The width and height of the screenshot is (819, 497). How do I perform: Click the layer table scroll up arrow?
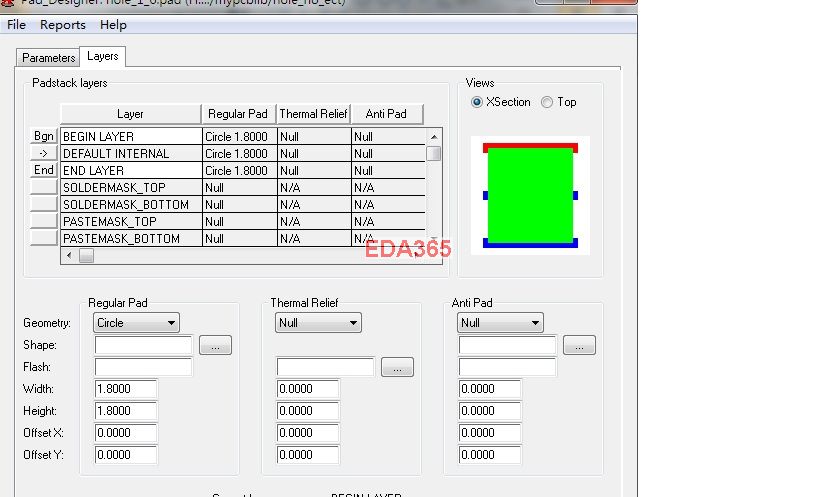pyautogui.click(x=434, y=137)
